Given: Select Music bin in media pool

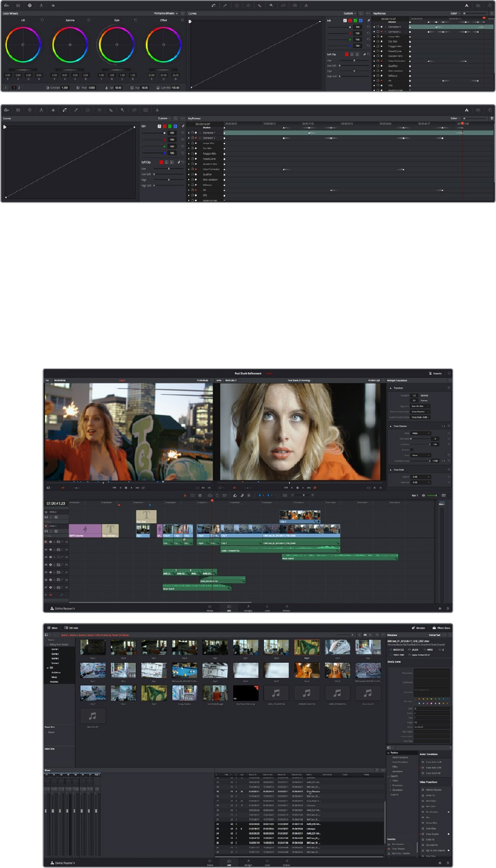Looking at the screenshot, I should coord(54,677).
